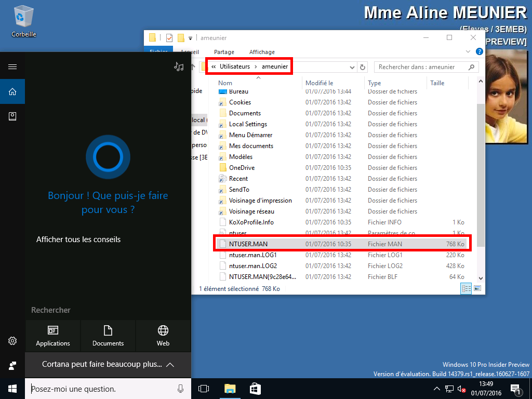Select the ntuser.man.LOG2 file
This screenshot has width=532, height=399.
[341, 265]
